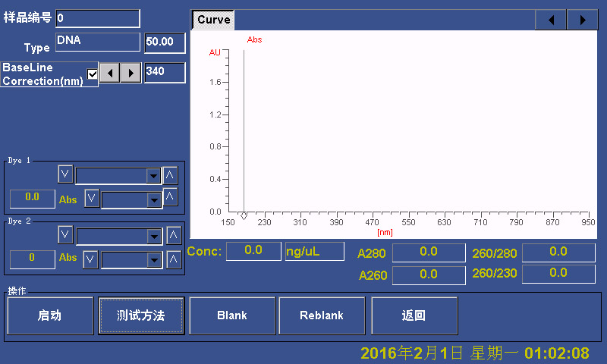The width and height of the screenshot is (607, 364).
Task: Toggle the BaseLine Correction checkbox
Action: tap(93, 74)
